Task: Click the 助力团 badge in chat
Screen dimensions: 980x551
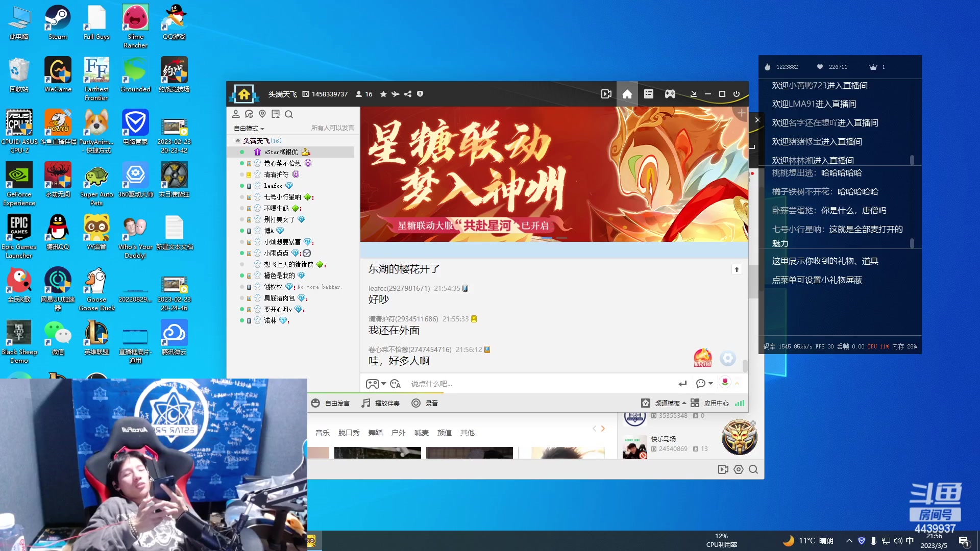Action: pyautogui.click(x=703, y=358)
